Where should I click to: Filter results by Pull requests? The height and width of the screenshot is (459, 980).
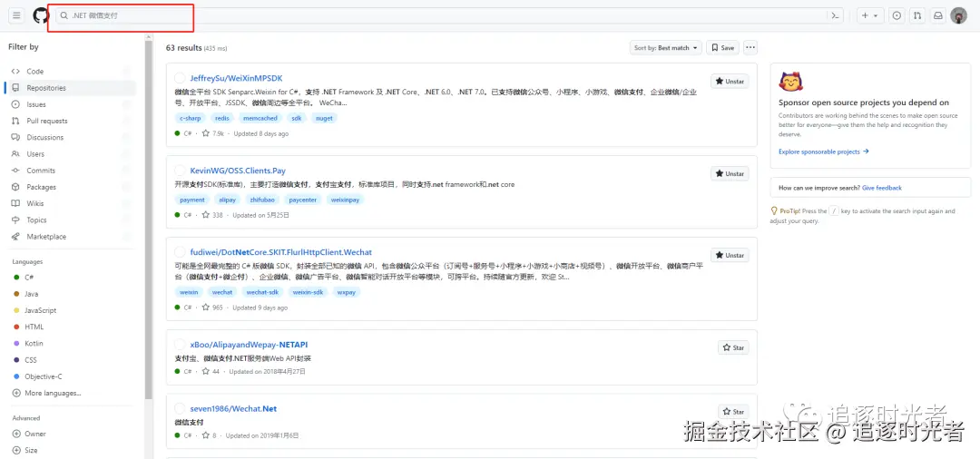[x=70, y=121]
